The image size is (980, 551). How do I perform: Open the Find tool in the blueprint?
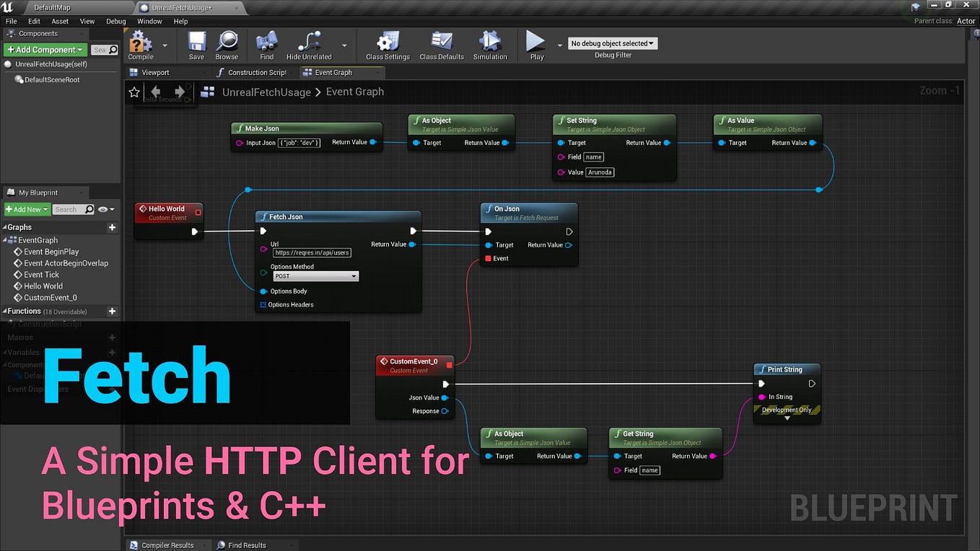(266, 45)
